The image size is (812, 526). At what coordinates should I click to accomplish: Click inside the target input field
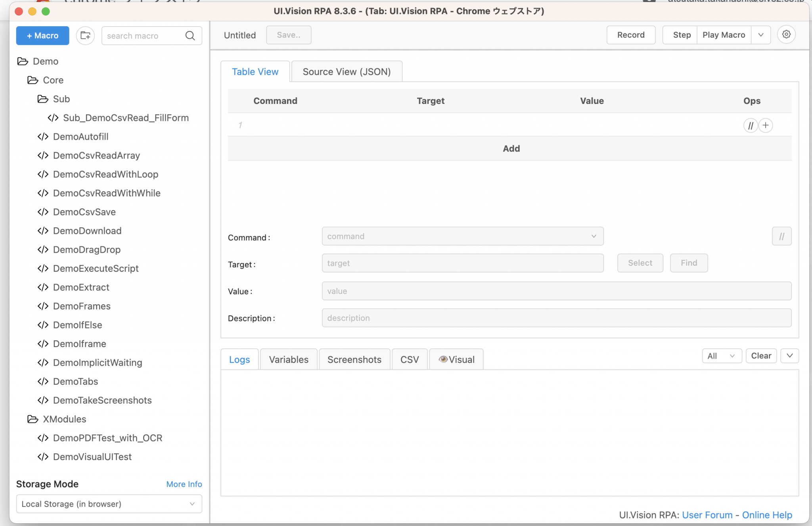point(462,263)
